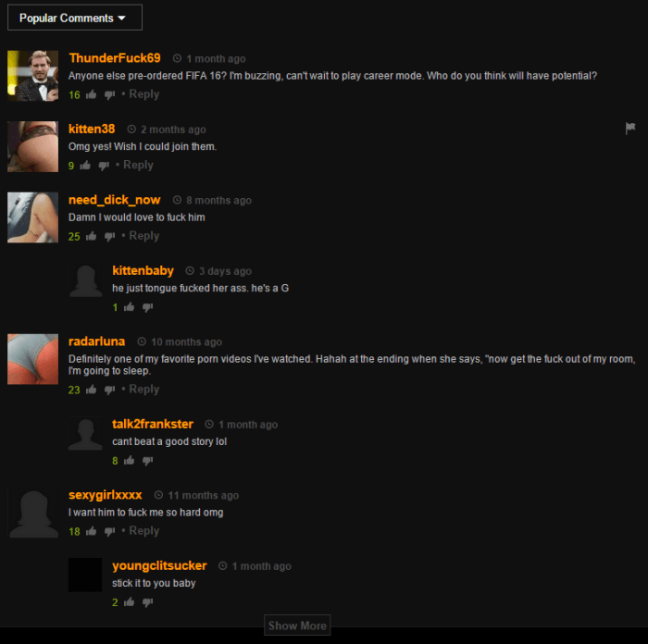Reply to the FIFA 16 comment
Viewport: 648px width, 644px height.
point(143,94)
